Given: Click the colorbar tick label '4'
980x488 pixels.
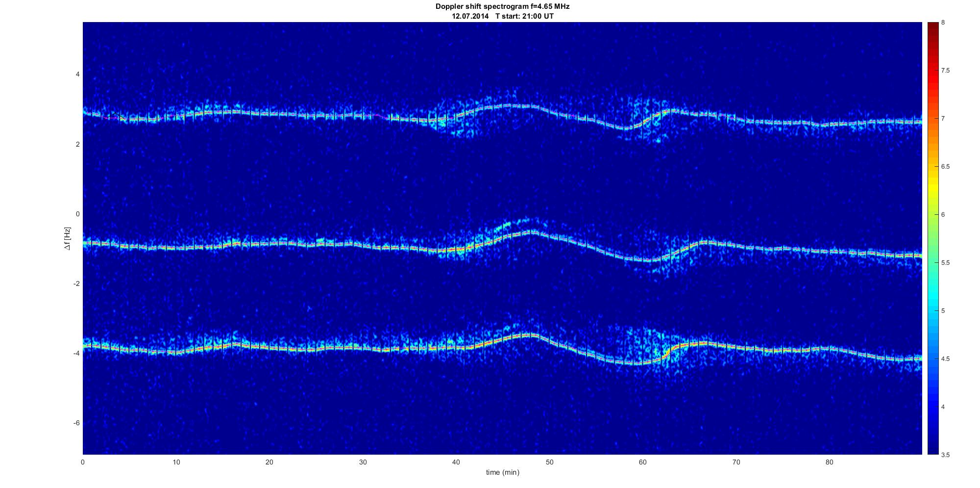Looking at the screenshot, I should [x=943, y=407].
